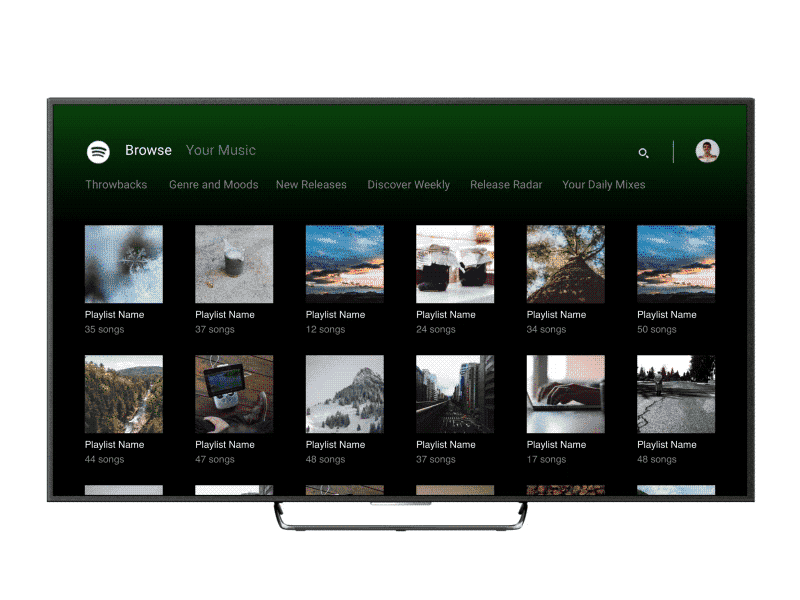The image size is (800, 600).
Task: Open the user profile avatar
Action: (x=707, y=151)
